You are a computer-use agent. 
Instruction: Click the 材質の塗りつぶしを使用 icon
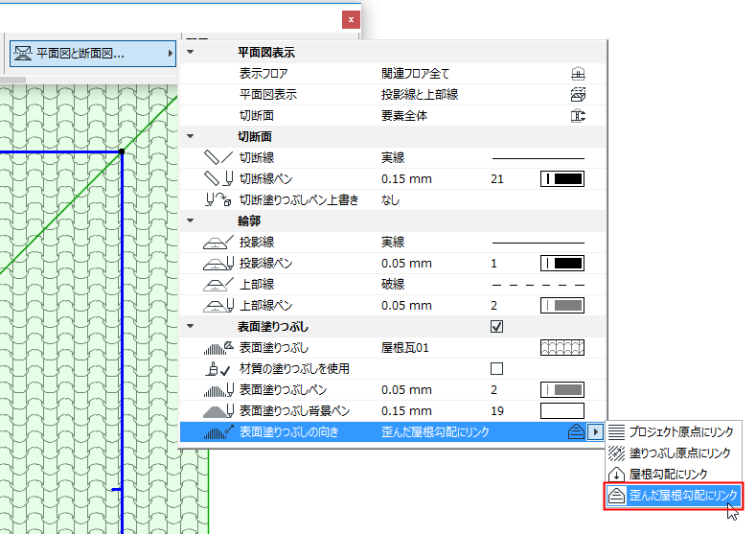click(218, 369)
